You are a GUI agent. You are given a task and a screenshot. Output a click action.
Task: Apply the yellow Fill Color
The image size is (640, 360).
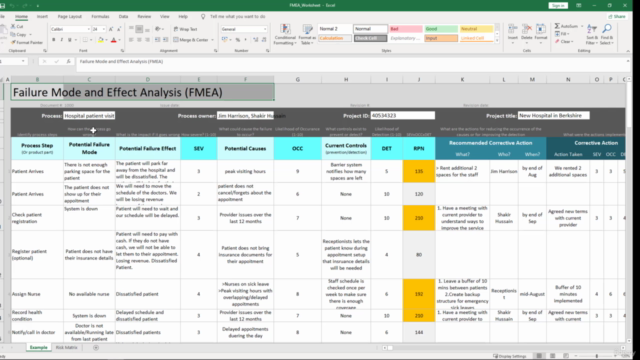tap(100, 40)
